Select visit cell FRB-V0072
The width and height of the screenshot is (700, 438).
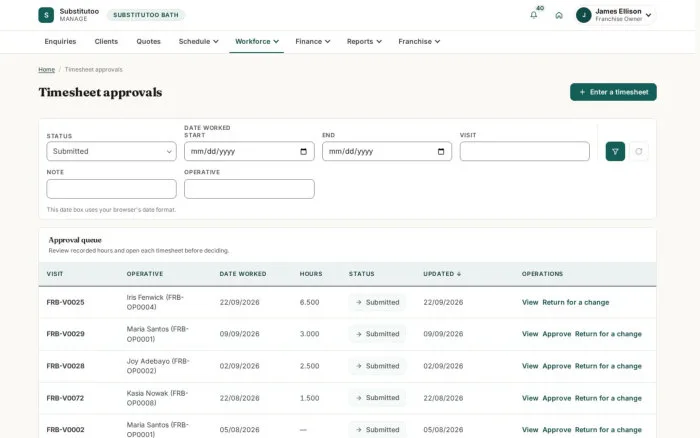(65, 398)
